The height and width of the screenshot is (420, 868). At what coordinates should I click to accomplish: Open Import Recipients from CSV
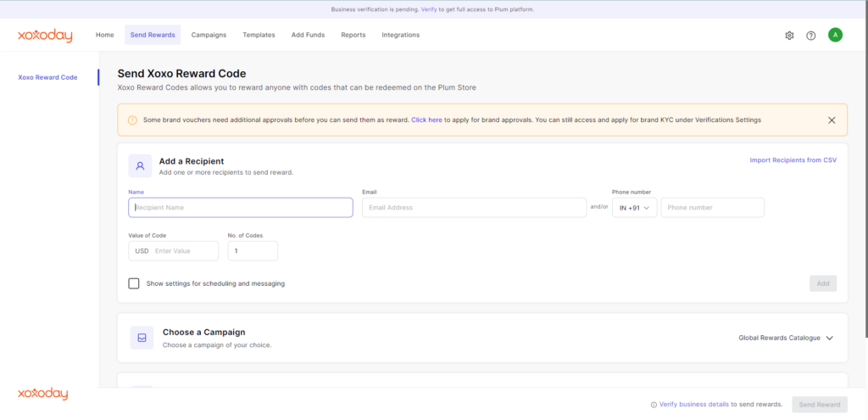pyautogui.click(x=793, y=160)
